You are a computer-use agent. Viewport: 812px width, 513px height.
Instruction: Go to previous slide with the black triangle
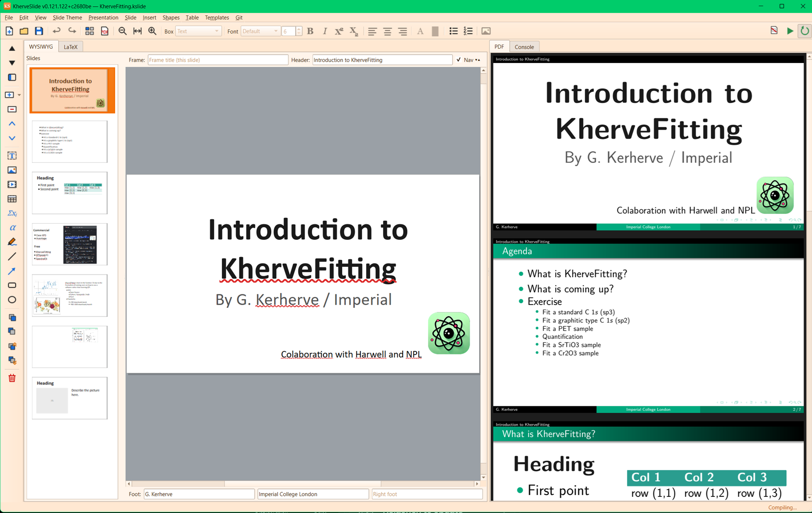[12, 49]
